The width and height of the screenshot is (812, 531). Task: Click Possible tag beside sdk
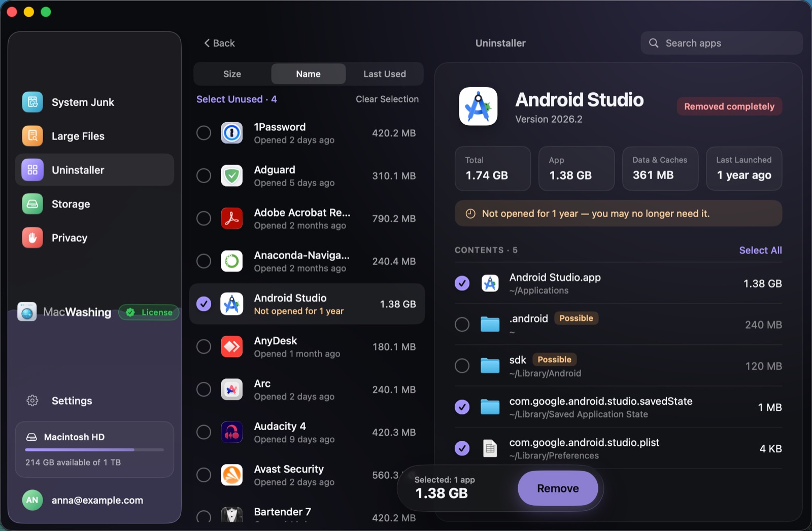(x=554, y=360)
